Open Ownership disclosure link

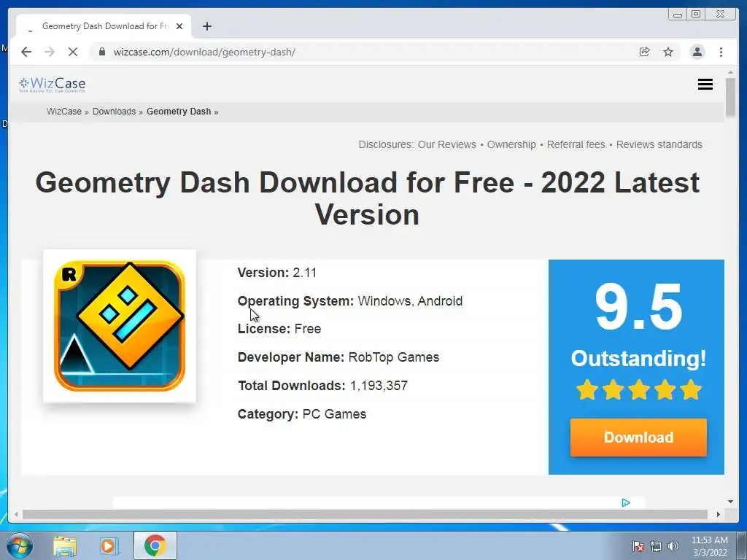[x=511, y=144]
